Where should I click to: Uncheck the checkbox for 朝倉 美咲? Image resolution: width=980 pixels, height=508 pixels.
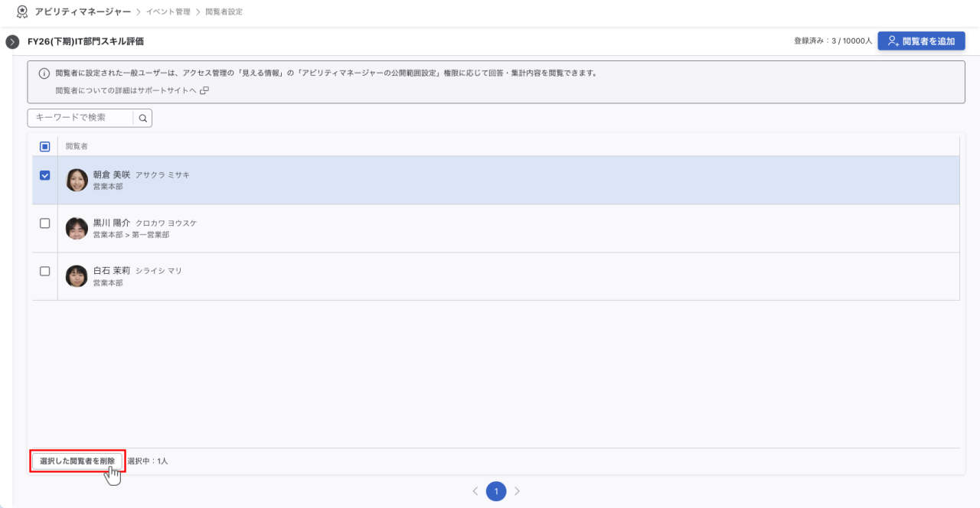44,175
